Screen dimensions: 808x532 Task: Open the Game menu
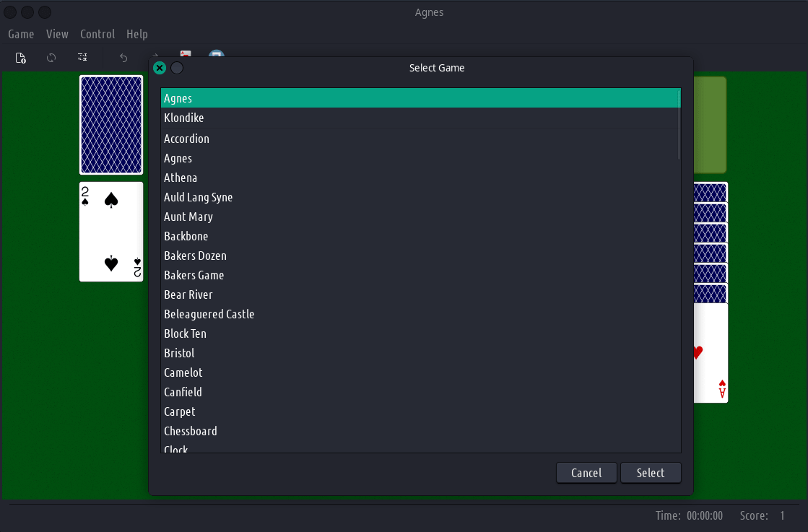tap(21, 34)
